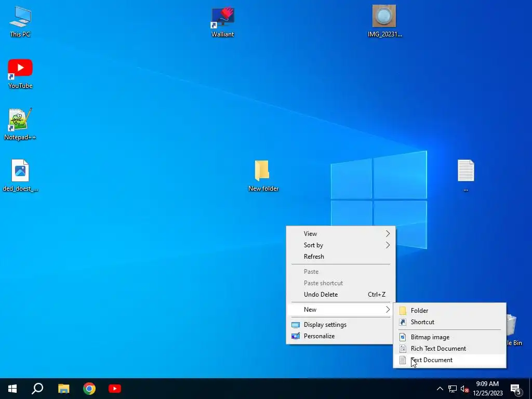Create a new Text Document
This screenshot has height=399, width=532.
pyautogui.click(x=449, y=360)
